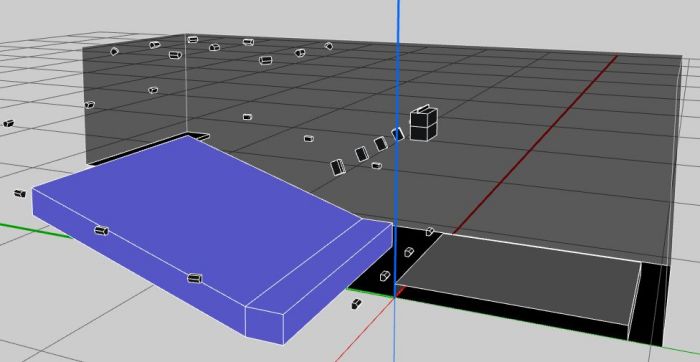The image size is (700, 362).
Task: Select the left small object on slab's front edge
Action: click(x=102, y=230)
